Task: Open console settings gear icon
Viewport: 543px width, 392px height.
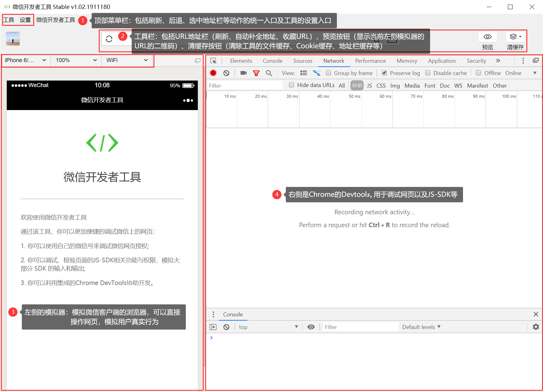Action: click(x=536, y=327)
